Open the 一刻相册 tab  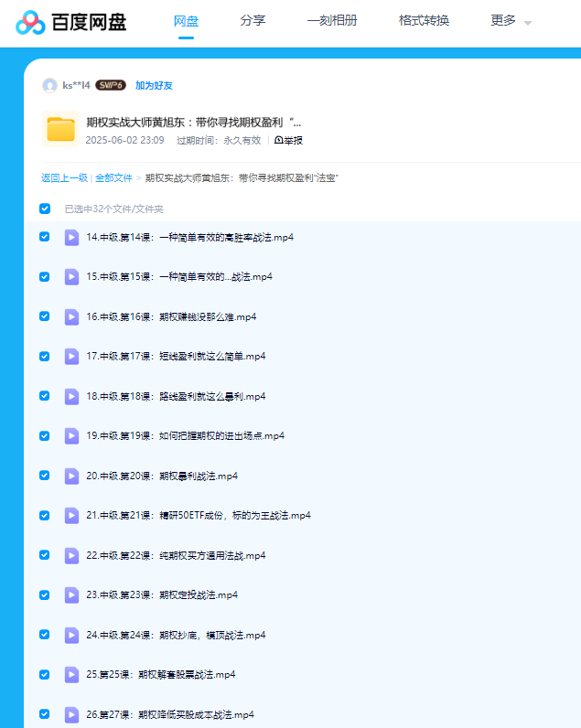(x=331, y=20)
